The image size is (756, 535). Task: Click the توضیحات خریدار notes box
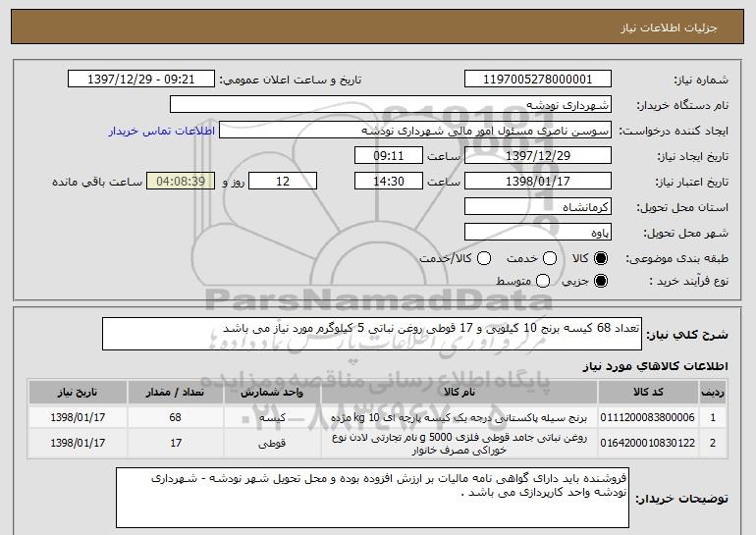pos(372,498)
